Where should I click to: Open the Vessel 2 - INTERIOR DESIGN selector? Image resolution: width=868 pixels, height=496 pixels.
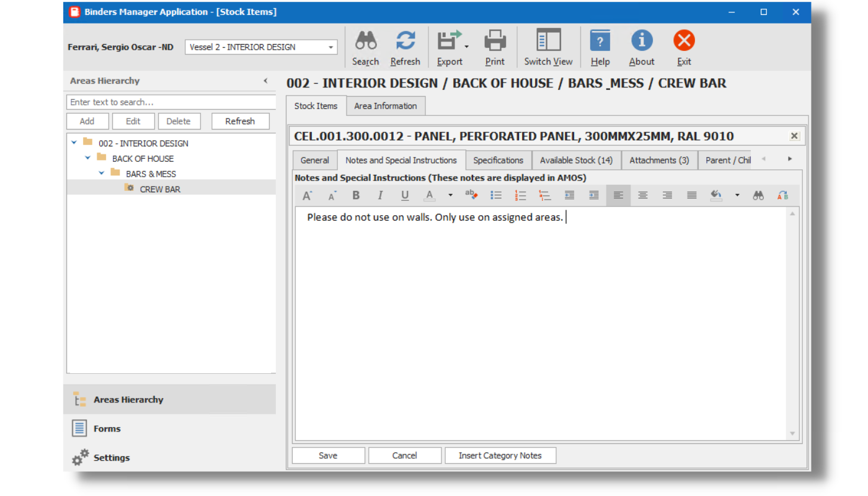pos(330,46)
